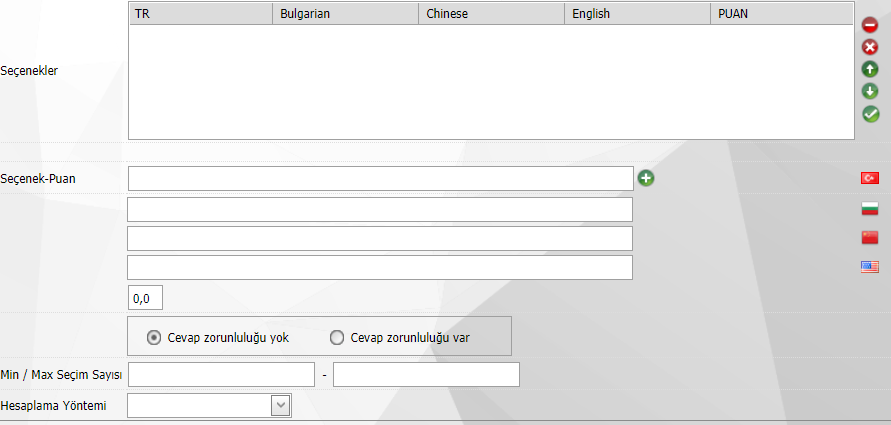Image resolution: width=891 pixels, height=425 pixels.
Task: Click the red X delete all icon
Action: click(870, 47)
